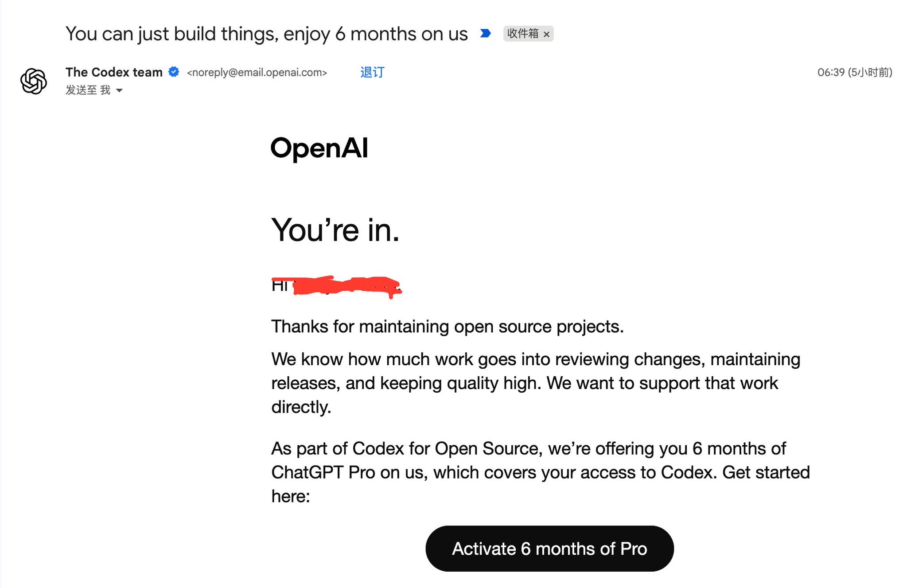Screen dimensions: 907x588
Task: Click the We know how much work paragraph
Action: pyautogui.click(x=536, y=383)
